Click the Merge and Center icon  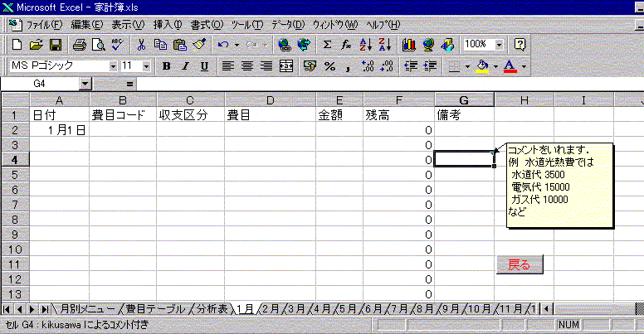[286, 65]
